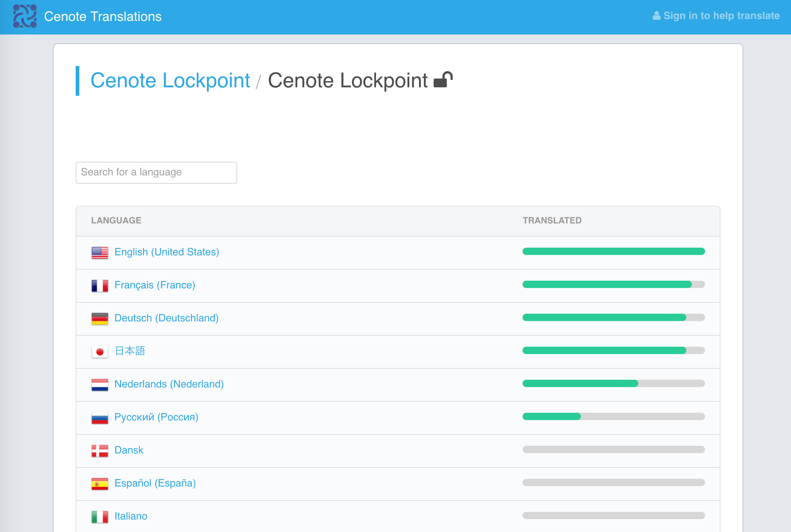
Task: Click the Germany flag icon
Action: point(100,318)
